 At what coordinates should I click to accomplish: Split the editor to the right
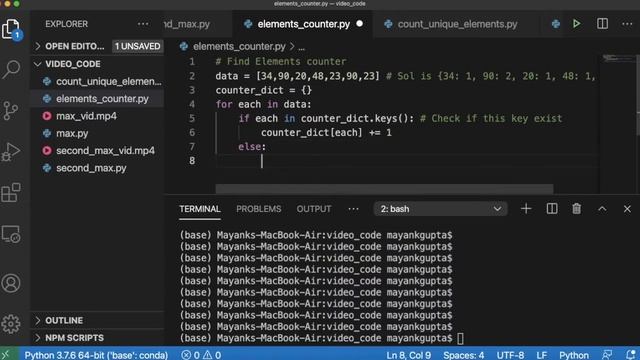coord(602,24)
